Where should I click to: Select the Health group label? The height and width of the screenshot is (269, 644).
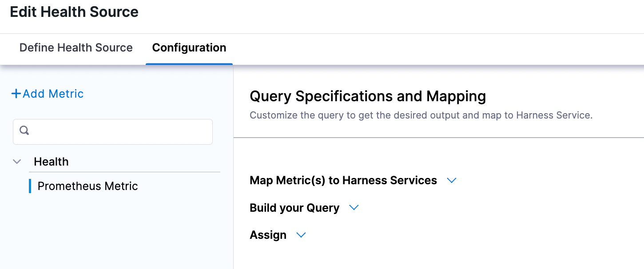51,162
